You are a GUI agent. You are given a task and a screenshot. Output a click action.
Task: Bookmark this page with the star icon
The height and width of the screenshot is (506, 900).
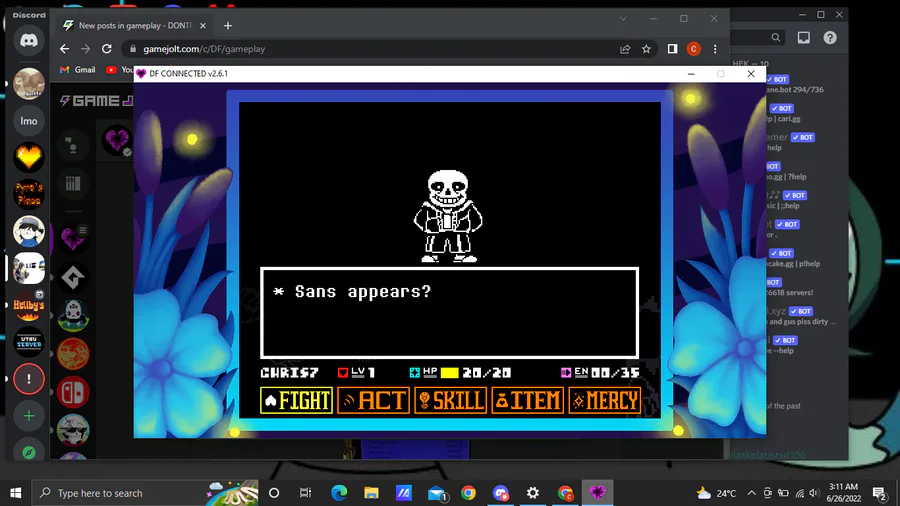coord(646,49)
